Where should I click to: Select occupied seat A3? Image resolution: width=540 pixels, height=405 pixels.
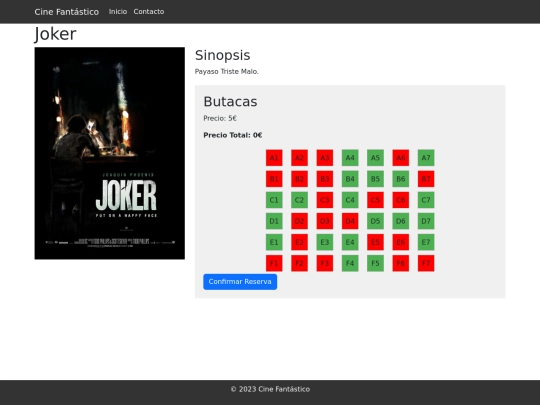(x=325, y=158)
